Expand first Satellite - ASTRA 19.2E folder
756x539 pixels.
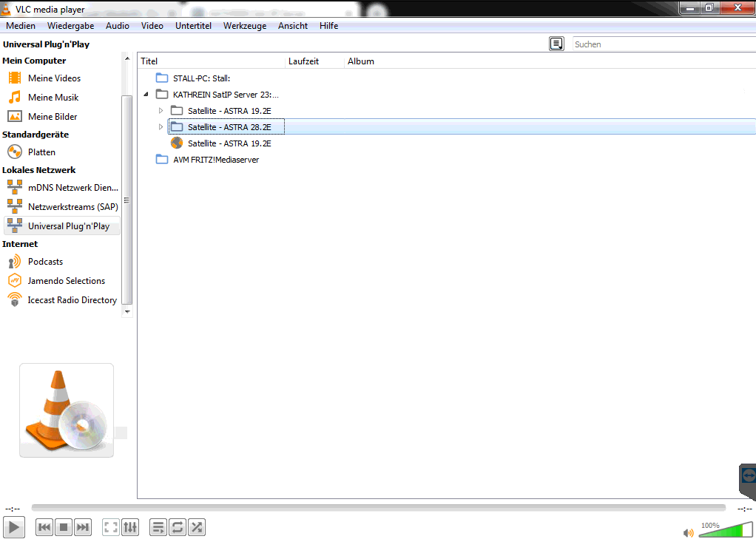tap(161, 111)
